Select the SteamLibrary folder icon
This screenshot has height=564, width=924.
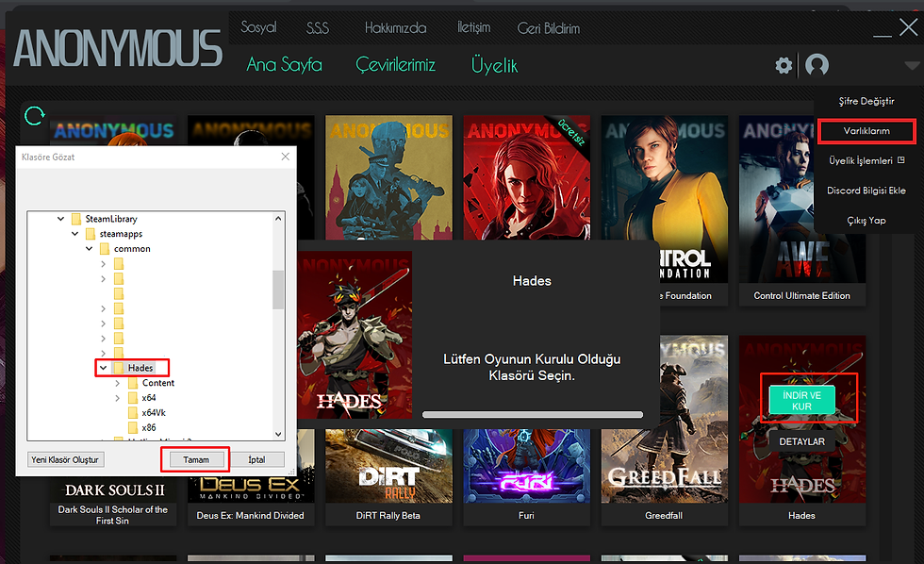tap(76, 219)
